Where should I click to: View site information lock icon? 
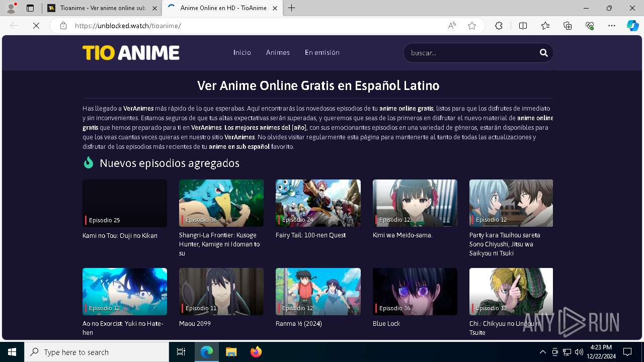pyautogui.click(x=63, y=26)
